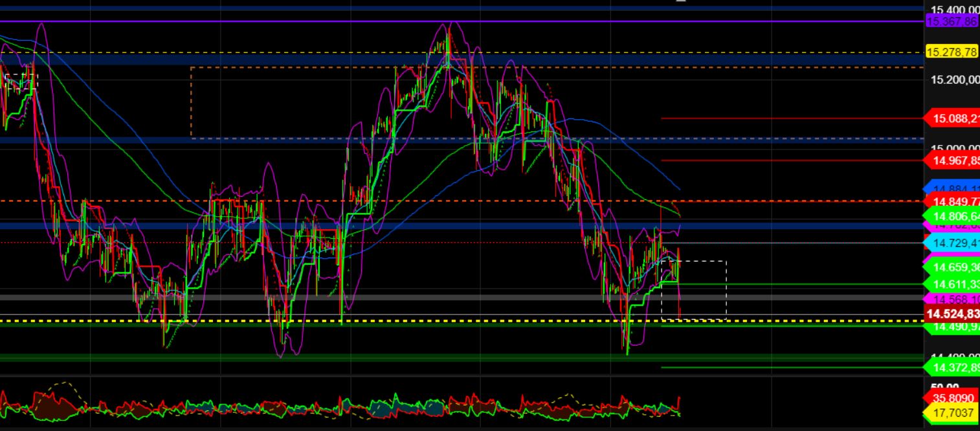Select the thick yellow dotted support line
This screenshot has width=980, height=431.
pyautogui.click(x=388, y=320)
